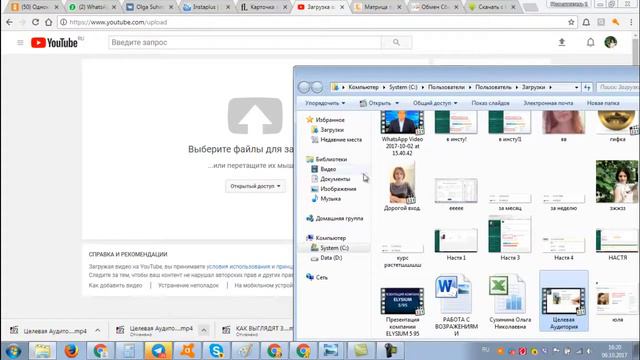Open Недавние места in sidebar
Image resolution: width=640 pixels, height=360 pixels.
337,140
